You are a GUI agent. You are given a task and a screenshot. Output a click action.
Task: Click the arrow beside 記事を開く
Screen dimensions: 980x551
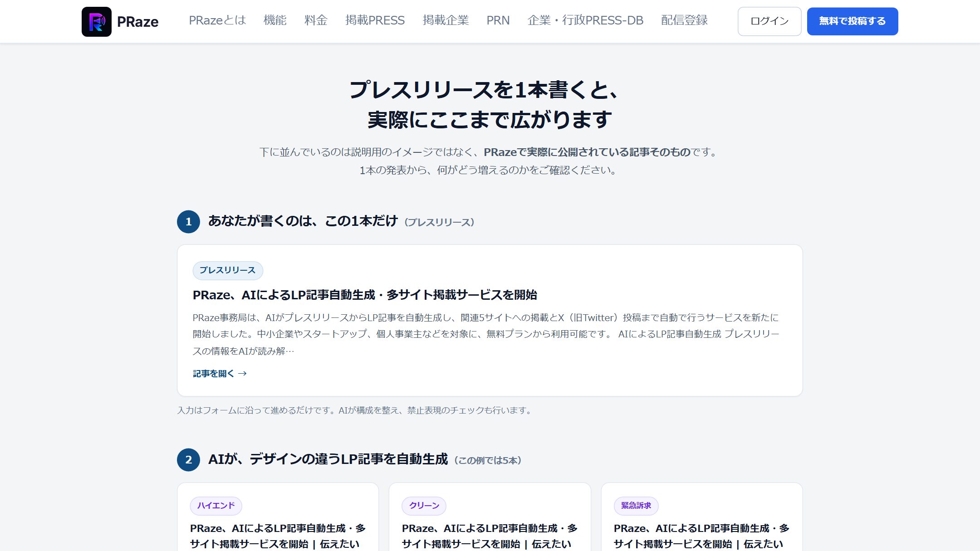click(243, 374)
